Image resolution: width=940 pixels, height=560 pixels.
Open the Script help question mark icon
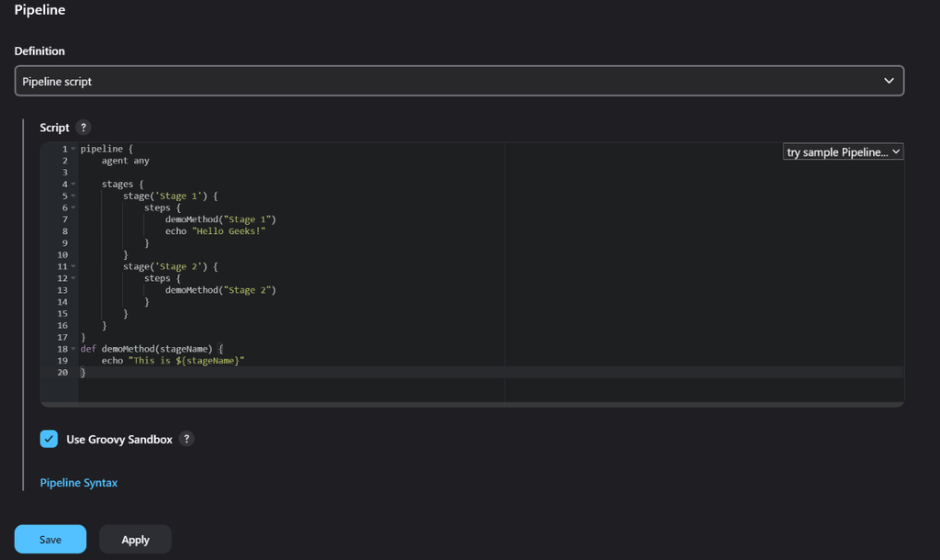pyautogui.click(x=84, y=128)
